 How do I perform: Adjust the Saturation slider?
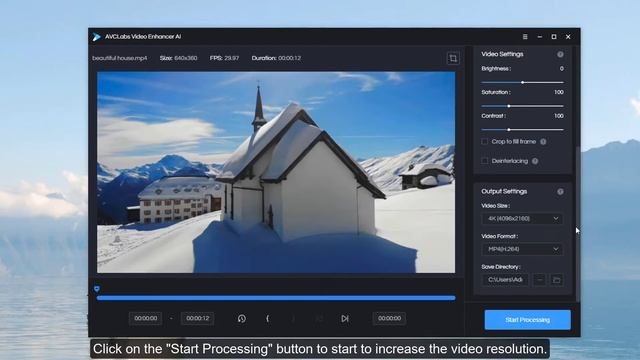click(522, 106)
